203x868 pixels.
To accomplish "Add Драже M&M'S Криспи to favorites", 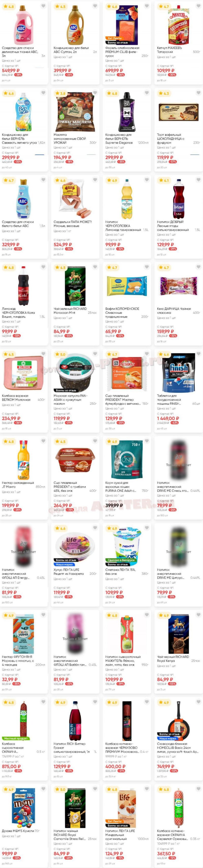I will (43, 789).
